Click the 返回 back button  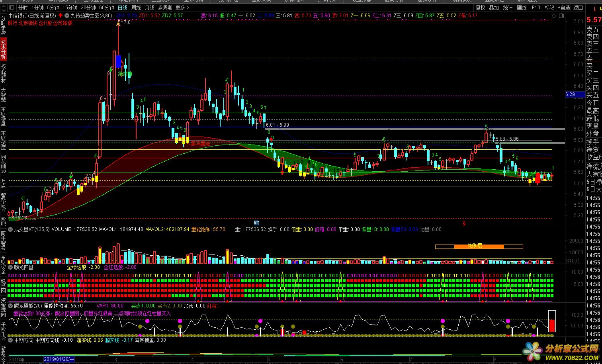point(578,8)
